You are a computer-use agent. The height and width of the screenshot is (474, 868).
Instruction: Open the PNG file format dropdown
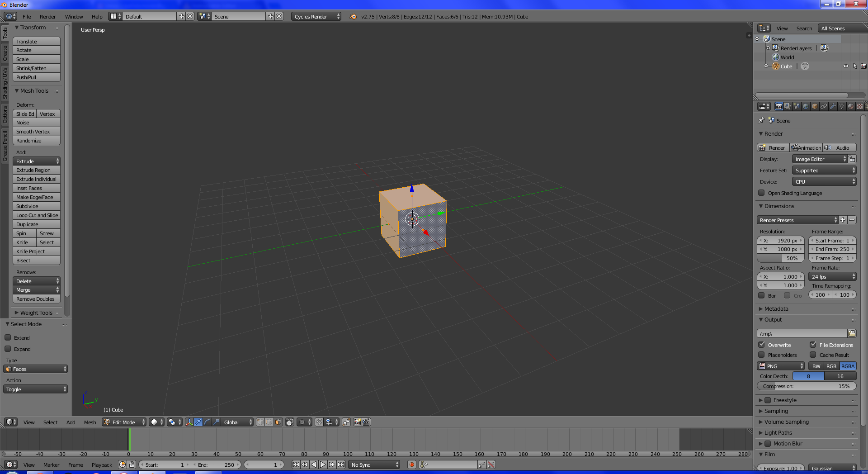click(781, 366)
